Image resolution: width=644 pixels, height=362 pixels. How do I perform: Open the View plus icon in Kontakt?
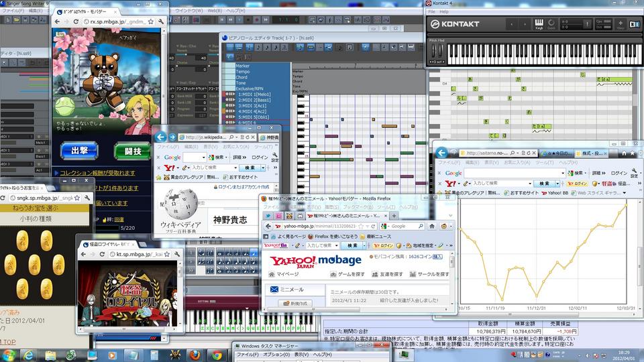point(621,24)
